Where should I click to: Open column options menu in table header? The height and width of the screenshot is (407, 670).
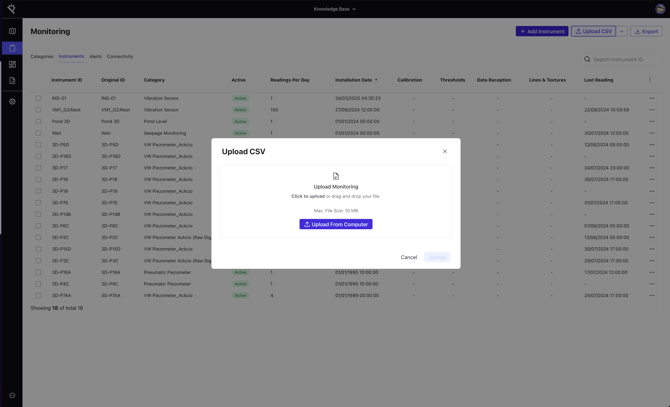650,80
